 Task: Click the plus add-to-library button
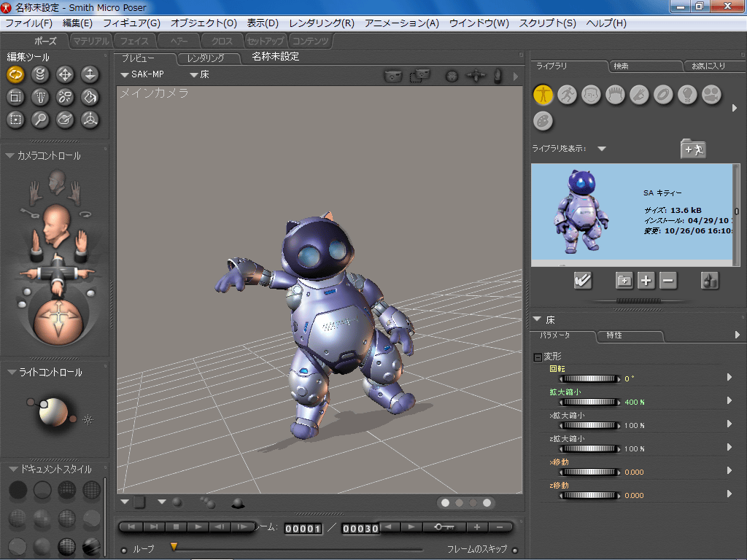[x=646, y=281]
